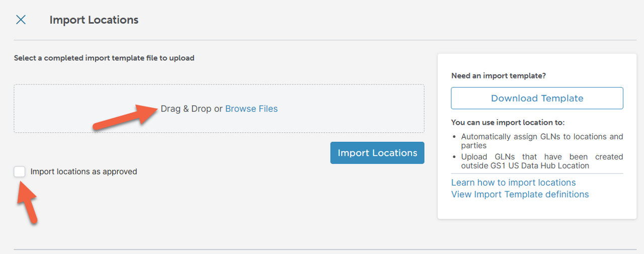Click the Import Locations page heading
The height and width of the screenshot is (254, 644).
[x=94, y=20]
